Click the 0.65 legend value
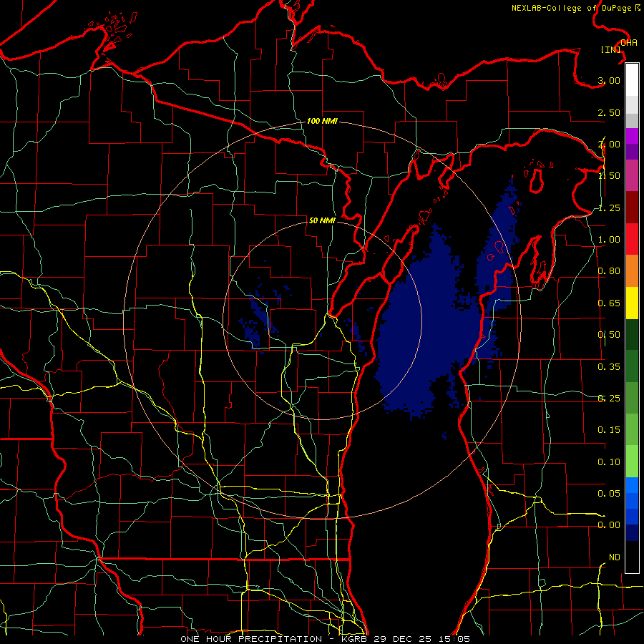 (609, 303)
